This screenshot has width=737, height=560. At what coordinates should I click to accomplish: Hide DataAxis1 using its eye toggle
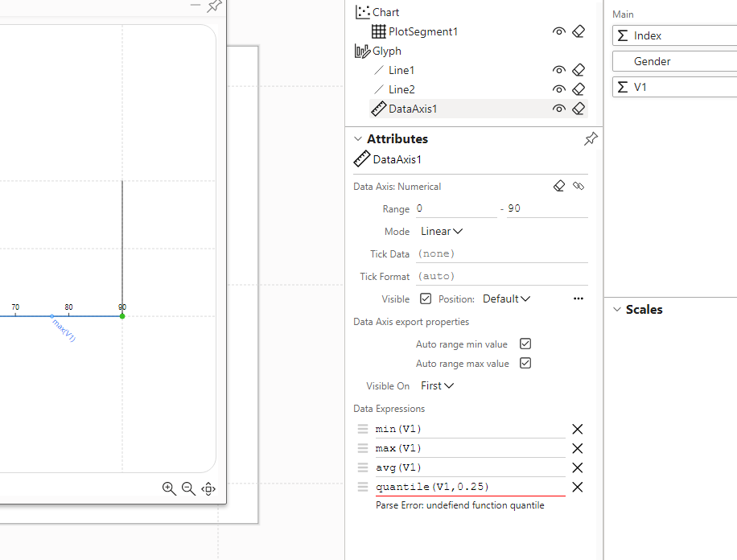(x=559, y=109)
